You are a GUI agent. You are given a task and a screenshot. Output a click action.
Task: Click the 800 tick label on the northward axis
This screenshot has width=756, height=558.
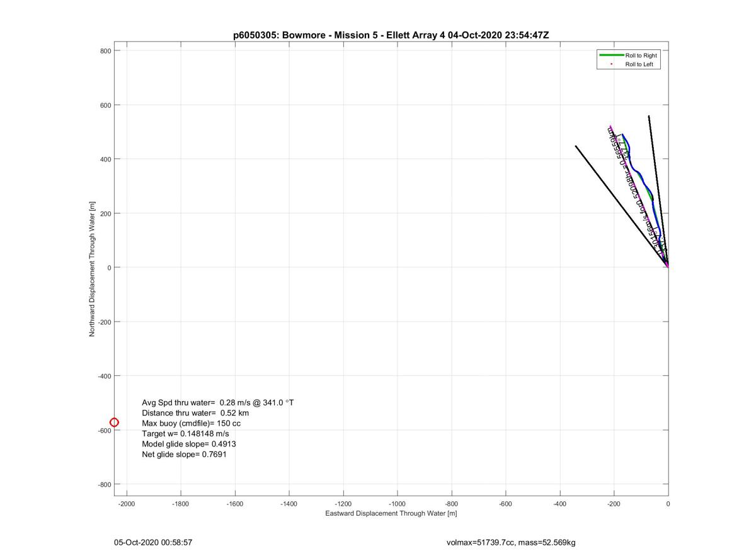tap(106, 51)
